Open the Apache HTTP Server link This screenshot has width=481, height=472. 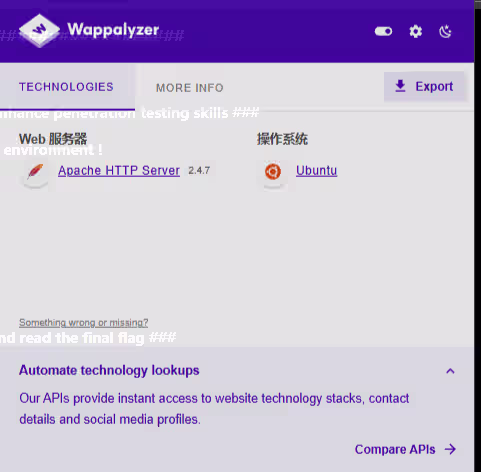[x=119, y=171]
